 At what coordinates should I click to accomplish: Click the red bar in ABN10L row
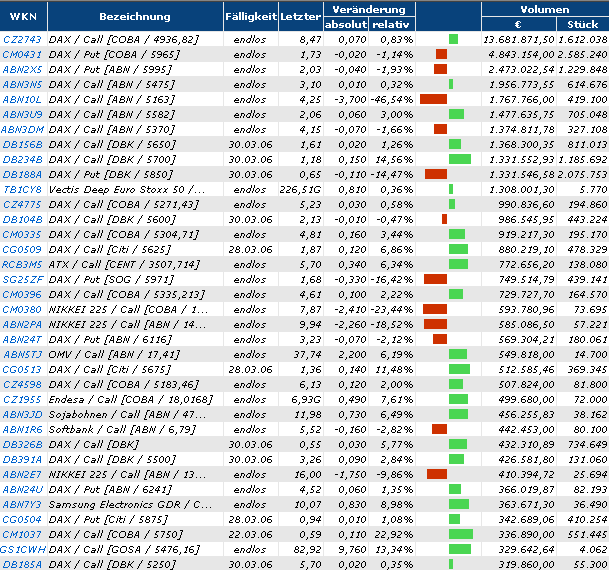[433, 99]
